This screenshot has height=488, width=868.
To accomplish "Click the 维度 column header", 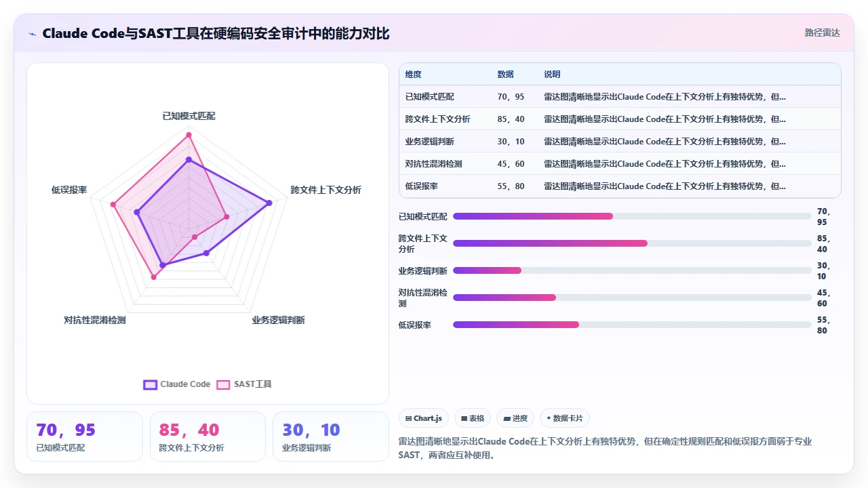I will [x=414, y=75].
